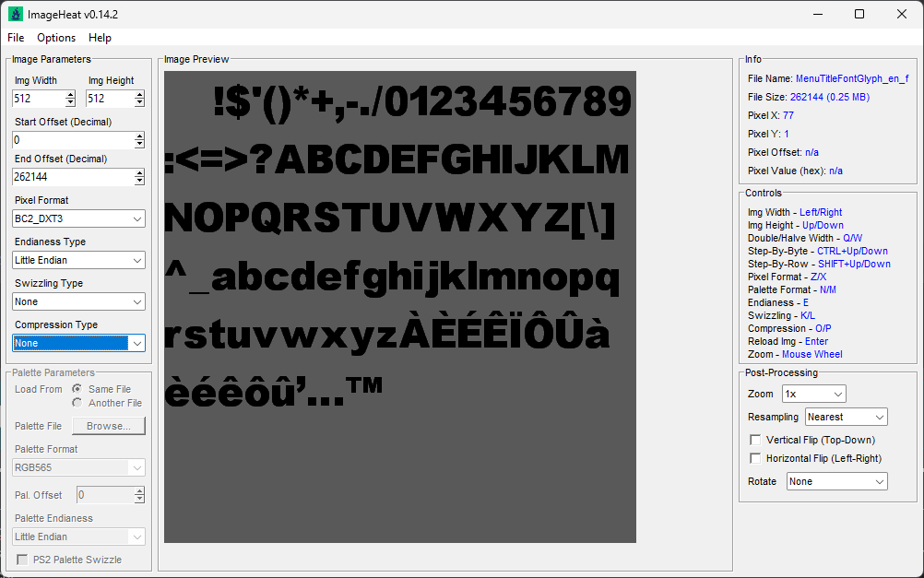Click the Mouse Wheel zoom shortcut text
The height and width of the screenshot is (578, 924).
pyautogui.click(x=812, y=354)
